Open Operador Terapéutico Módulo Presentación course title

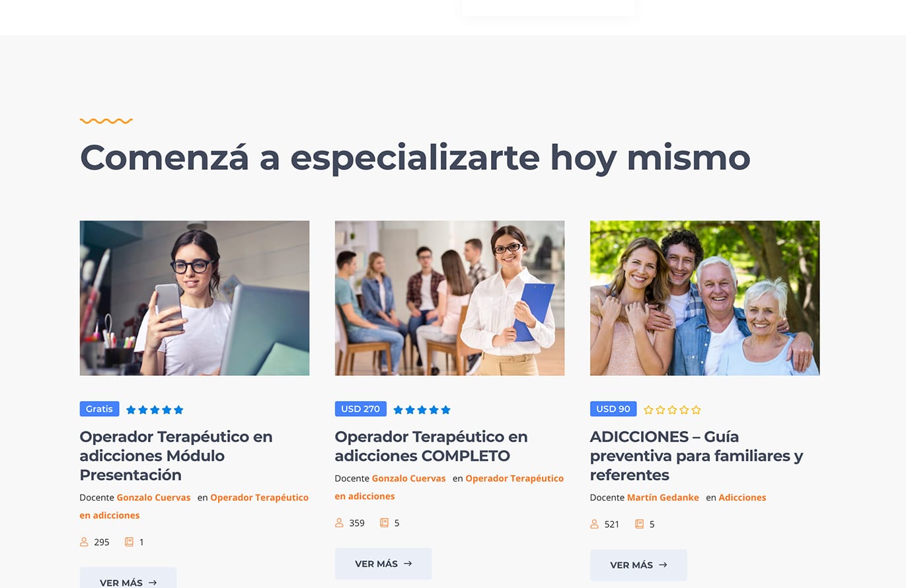[176, 456]
